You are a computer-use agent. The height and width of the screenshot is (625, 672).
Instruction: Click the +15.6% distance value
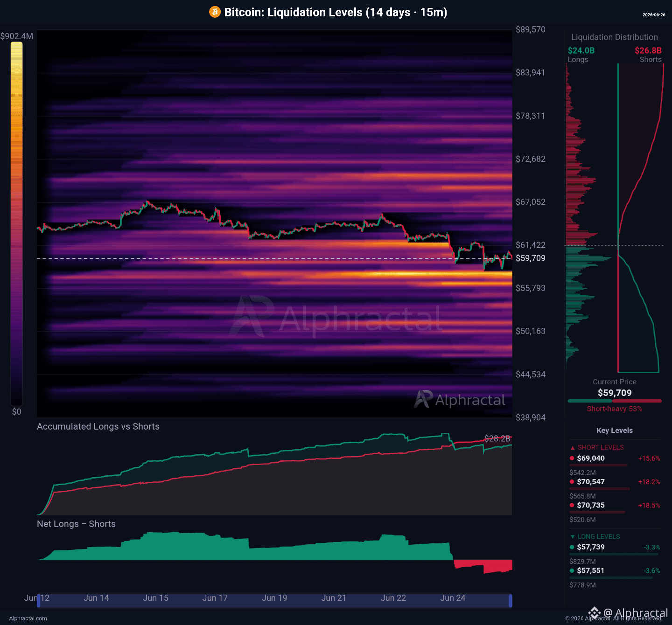click(649, 458)
